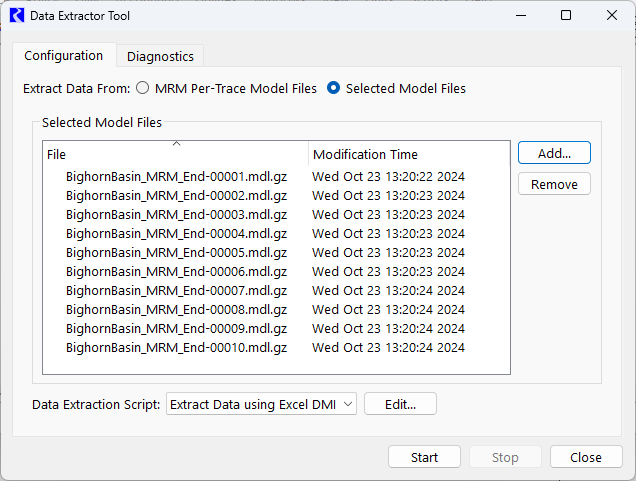The height and width of the screenshot is (481, 636).
Task: Choose BighornBasin_MRM_End-00005.mdl.gz from the list
Action: [x=176, y=253]
